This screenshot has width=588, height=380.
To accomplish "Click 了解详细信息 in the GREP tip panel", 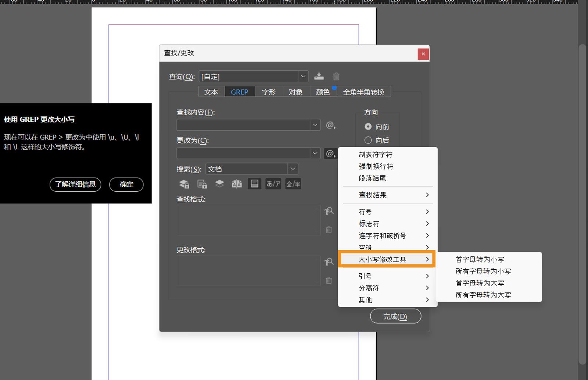I will (75, 185).
